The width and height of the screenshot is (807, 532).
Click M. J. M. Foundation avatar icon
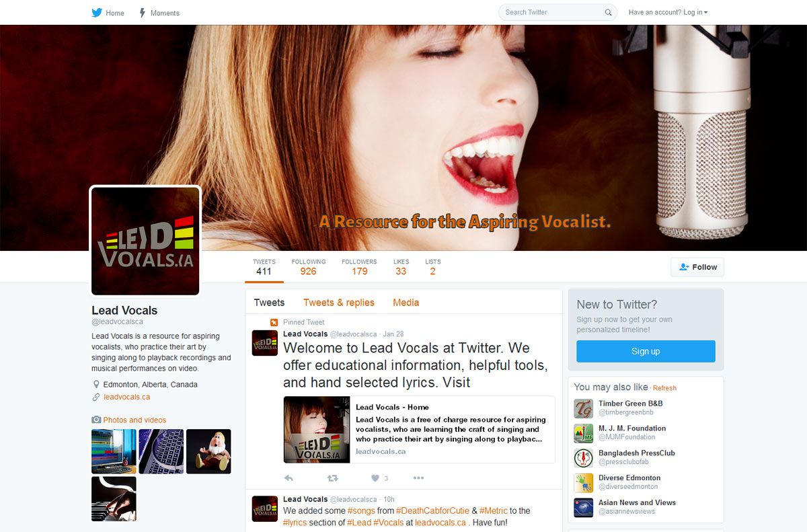(x=583, y=434)
